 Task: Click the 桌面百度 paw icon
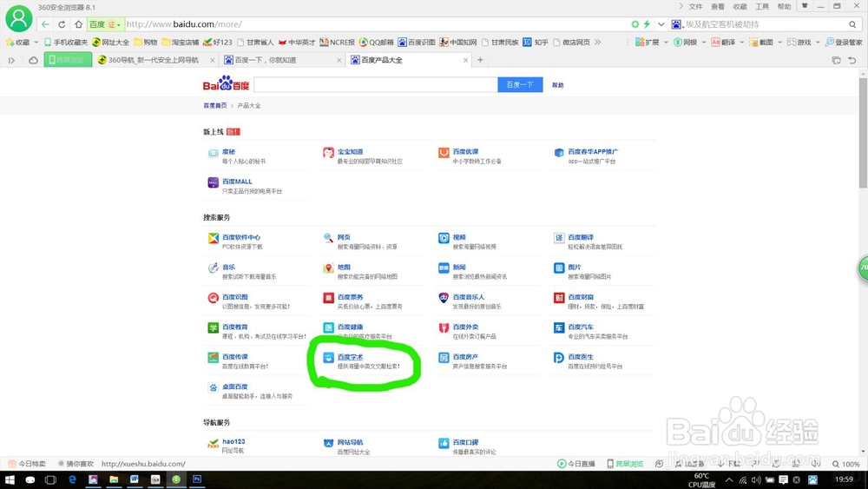tap(214, 387)
